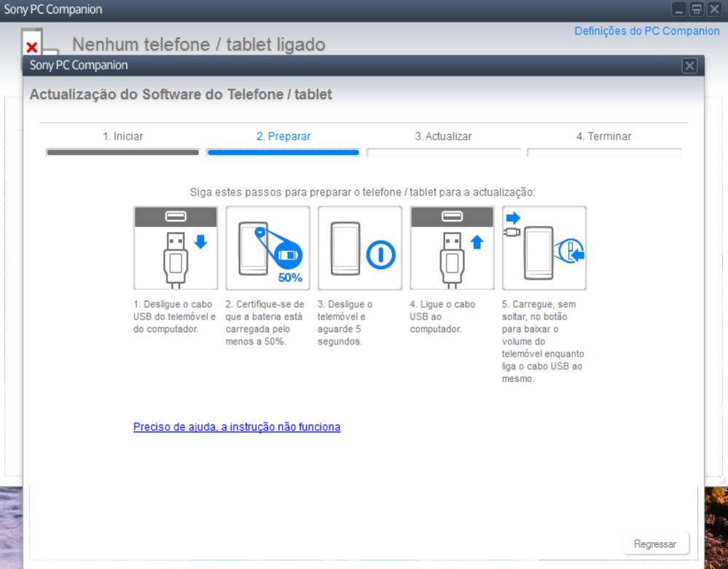Select the '2. Preparar' step
This screenshot has width=728, height=569.
283,136
